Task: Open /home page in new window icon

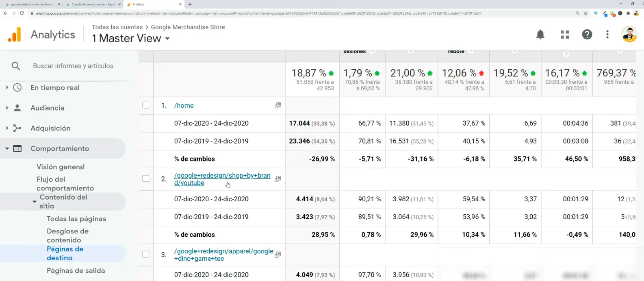Action: [x=278, y=105]
